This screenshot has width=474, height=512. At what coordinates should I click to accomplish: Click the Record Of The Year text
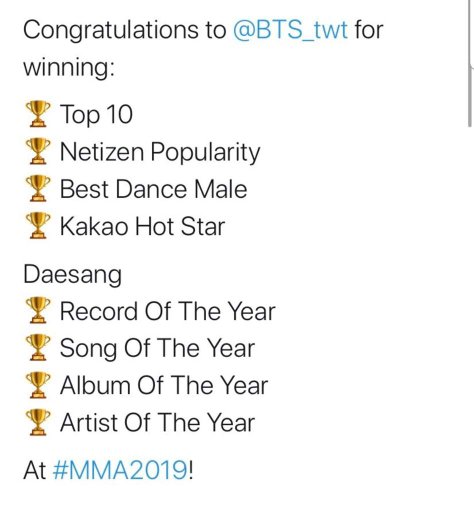167,311
